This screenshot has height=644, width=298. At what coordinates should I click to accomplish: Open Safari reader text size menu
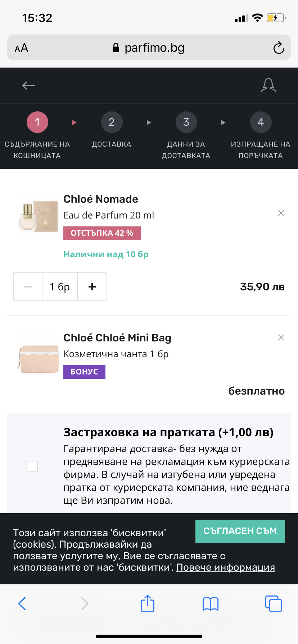(22, 48)
